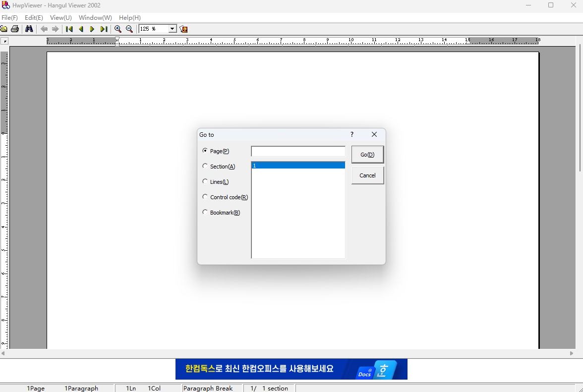The width and height of the screenshot is (583, 392).
Task: Click the Go(D) button
Action: 367,155
